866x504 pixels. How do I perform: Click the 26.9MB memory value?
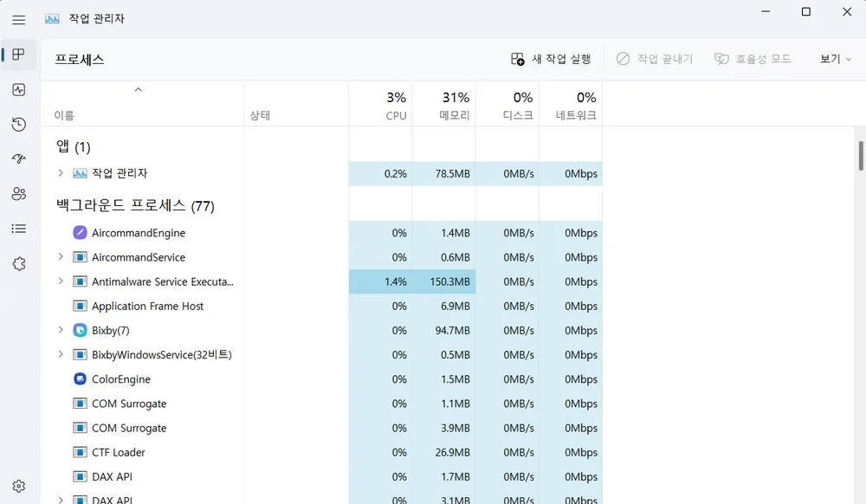[x=453, y=452]
